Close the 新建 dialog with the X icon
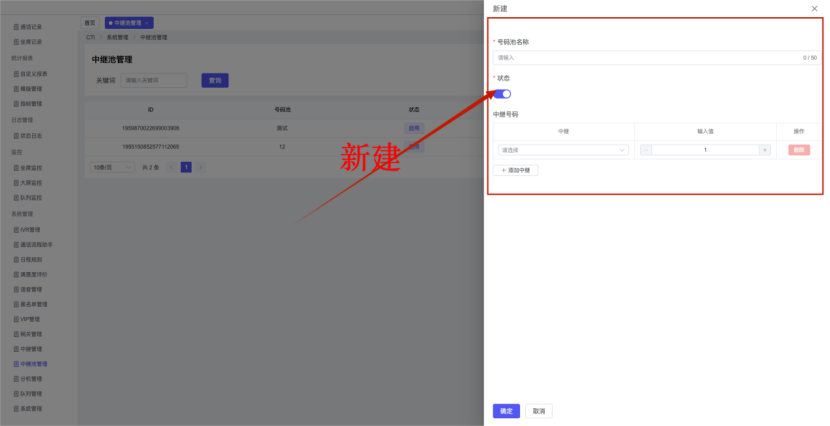 point(814,8)
